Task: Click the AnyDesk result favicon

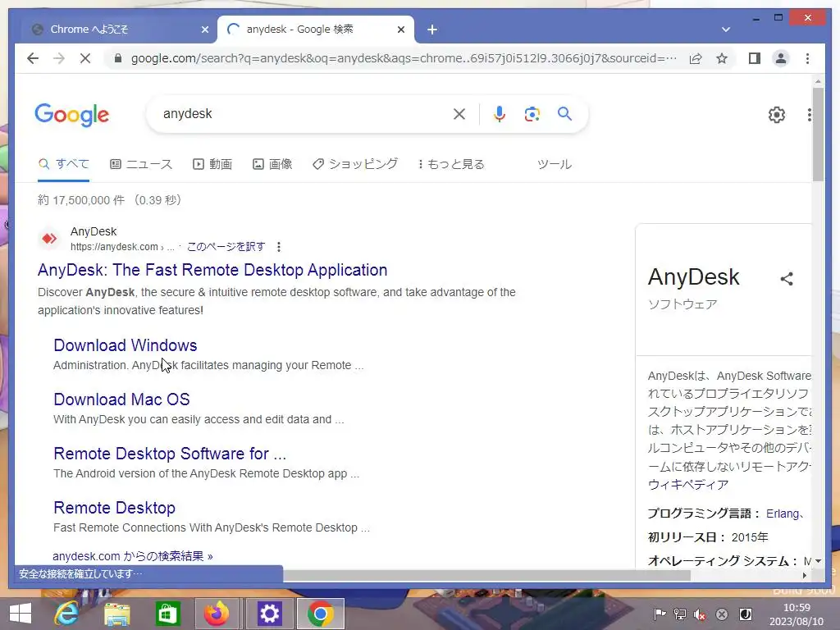Action: [x=50, y=239]
